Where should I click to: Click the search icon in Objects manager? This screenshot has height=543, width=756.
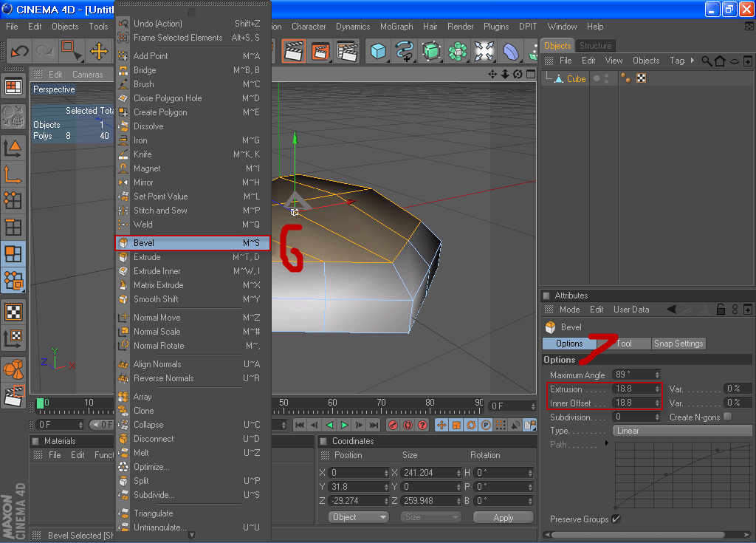(707, 61)
